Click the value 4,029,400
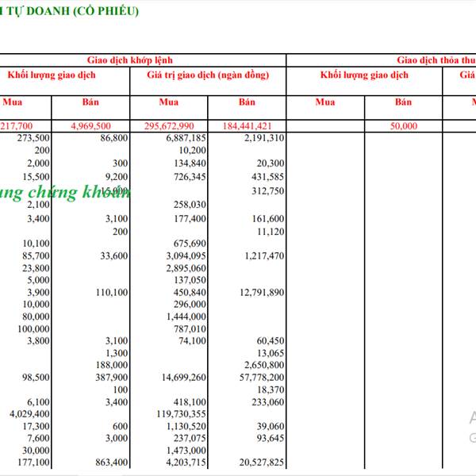Screen dimensions: 476x476 click(30, 414)
